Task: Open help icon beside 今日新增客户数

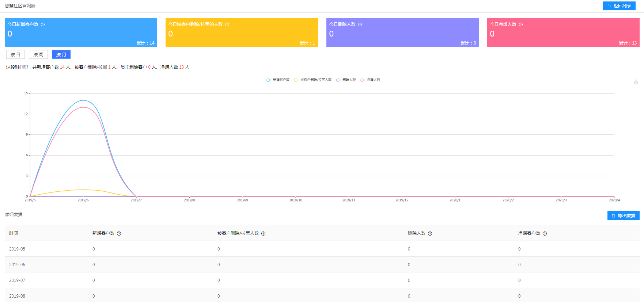Action: point(43,24)
